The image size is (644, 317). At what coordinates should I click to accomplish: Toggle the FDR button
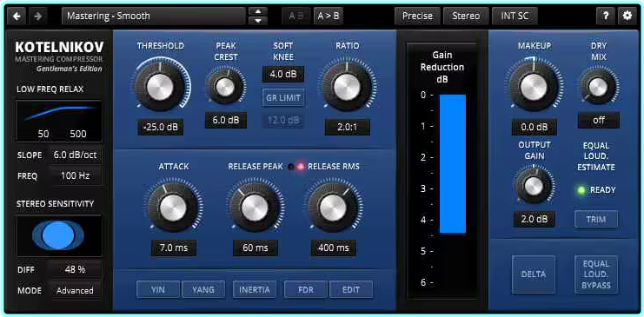tap(306, 289)
